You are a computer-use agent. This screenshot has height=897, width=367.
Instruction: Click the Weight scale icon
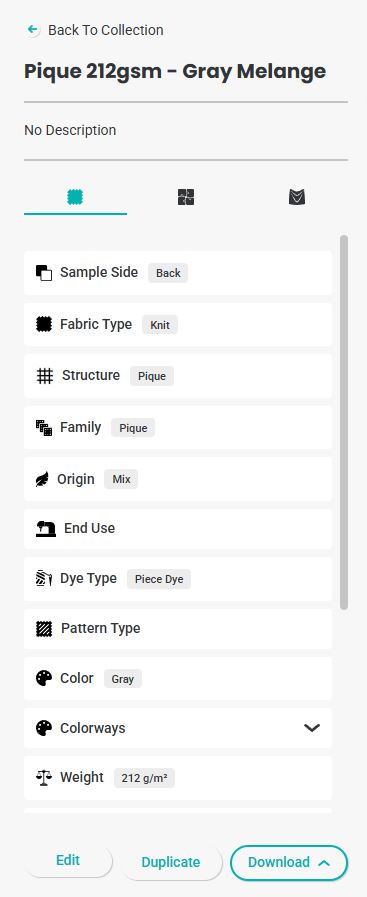[x=44, y=777]
